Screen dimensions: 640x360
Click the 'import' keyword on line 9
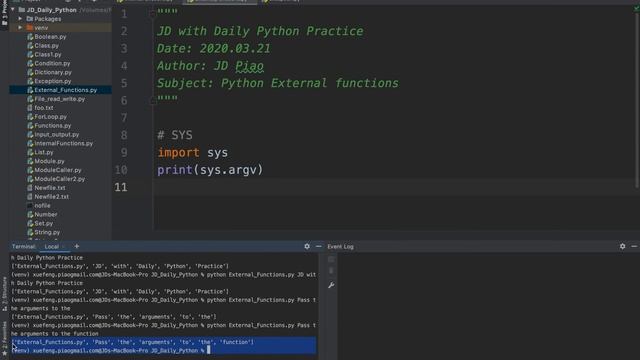[178, 153]
